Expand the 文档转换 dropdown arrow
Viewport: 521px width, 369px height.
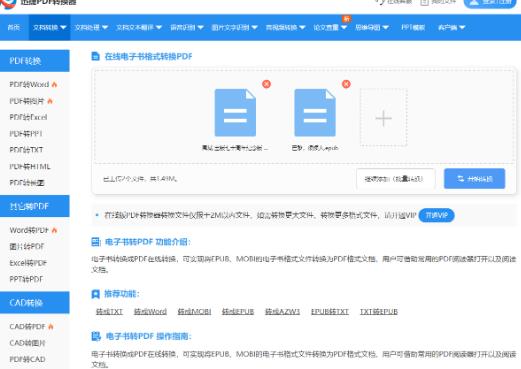63,27
